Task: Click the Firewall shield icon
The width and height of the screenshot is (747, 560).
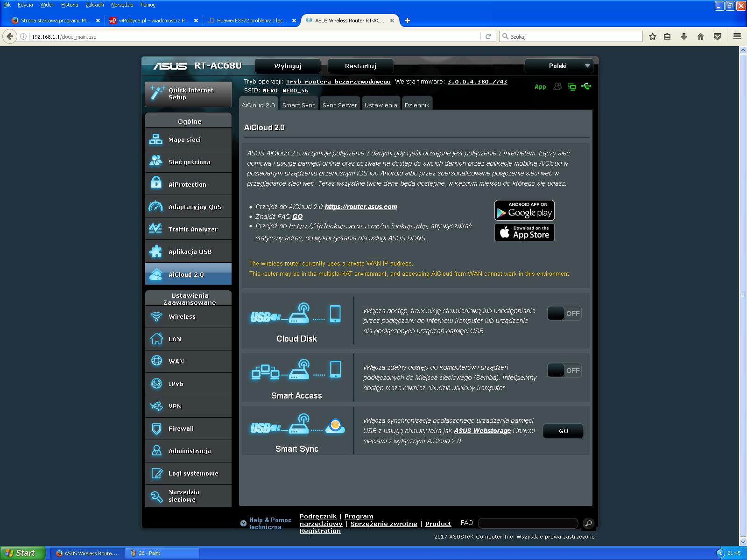Action: [156, 428]
